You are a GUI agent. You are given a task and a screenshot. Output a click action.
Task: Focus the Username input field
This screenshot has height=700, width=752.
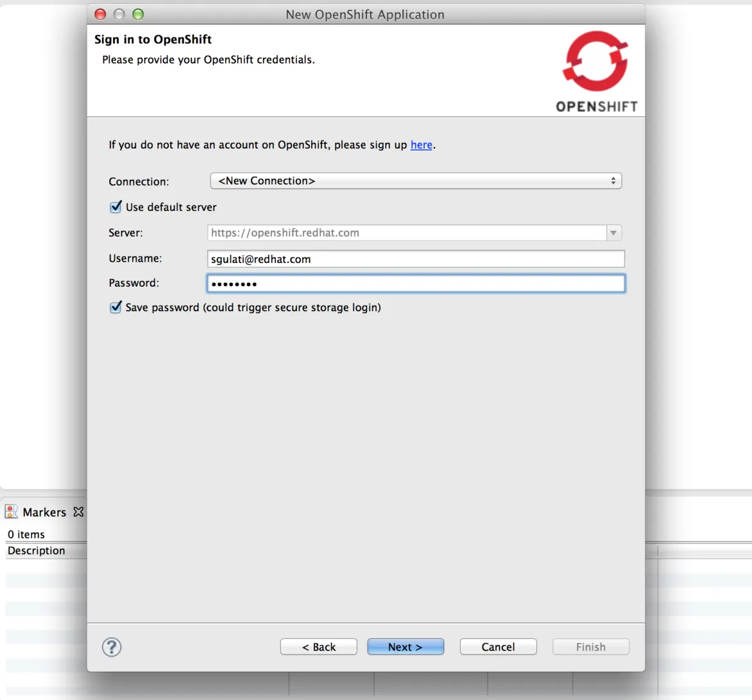pos(416,259)
